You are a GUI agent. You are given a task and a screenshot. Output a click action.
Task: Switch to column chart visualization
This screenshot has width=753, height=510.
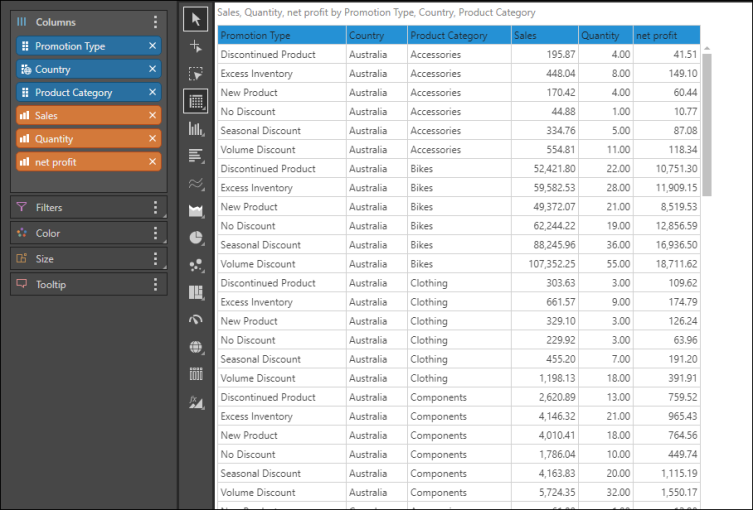tap(196, 129)
